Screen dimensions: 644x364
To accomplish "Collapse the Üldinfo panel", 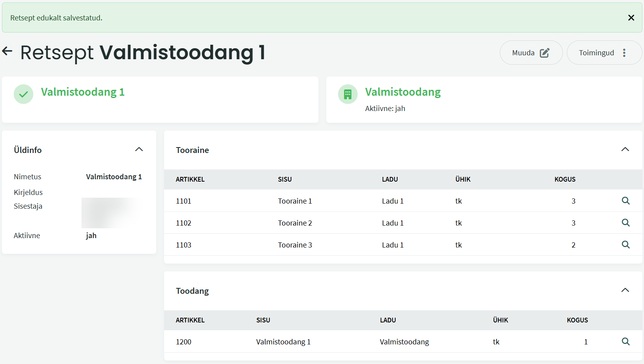I will [139, 149].
